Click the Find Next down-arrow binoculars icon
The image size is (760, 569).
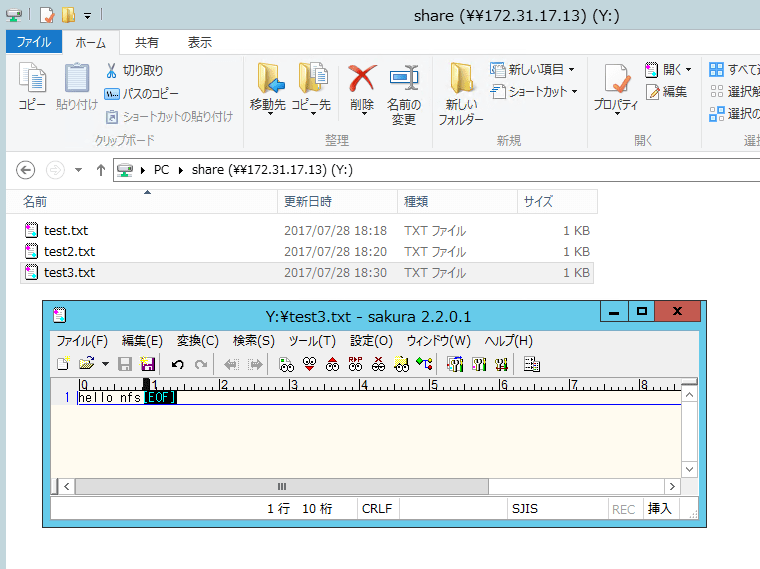click(x=309, y=364)
